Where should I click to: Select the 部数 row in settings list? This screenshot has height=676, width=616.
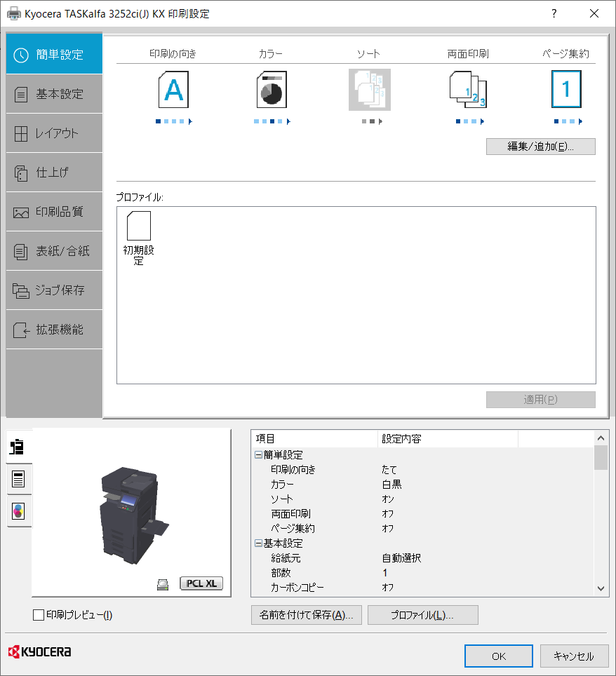pos(423,572)
